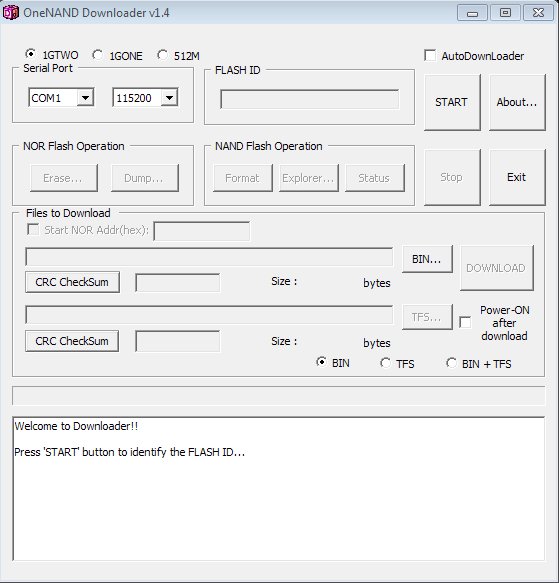Click the download progress bar
Viewport: 559px width, 583px height.
pos(279,396)
